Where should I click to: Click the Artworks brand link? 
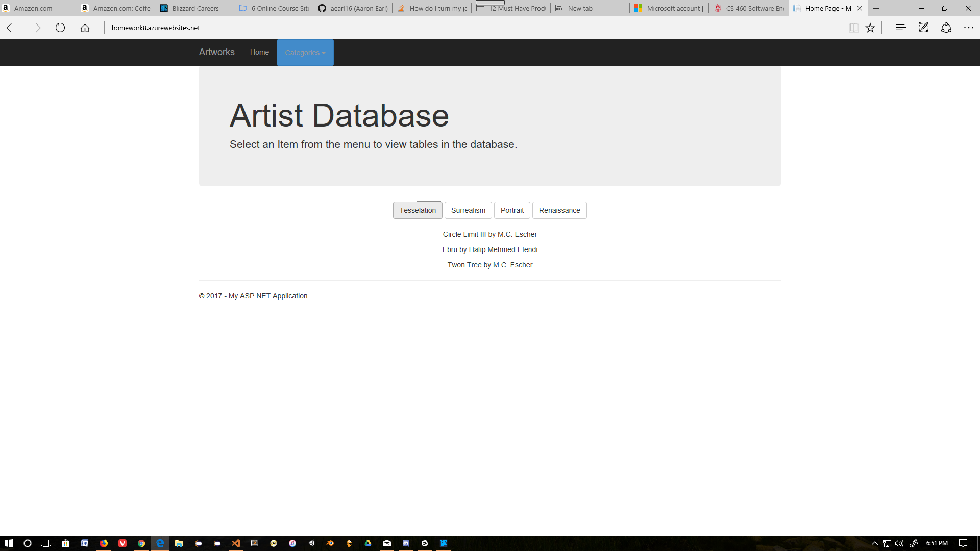tap(216, 52)
